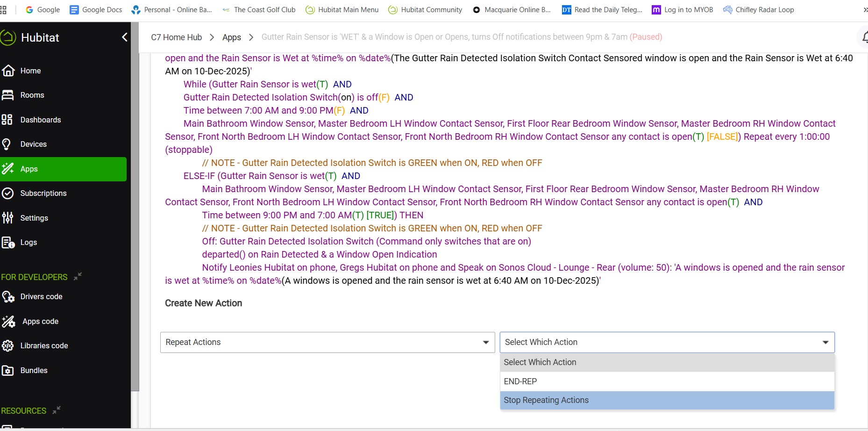Open Logs via the document icon
This screenshot has height=431, width=868.
point(8,242)
